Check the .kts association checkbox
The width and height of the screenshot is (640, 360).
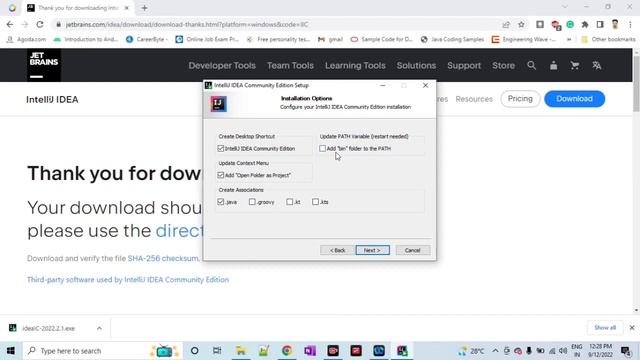[315, 202]
